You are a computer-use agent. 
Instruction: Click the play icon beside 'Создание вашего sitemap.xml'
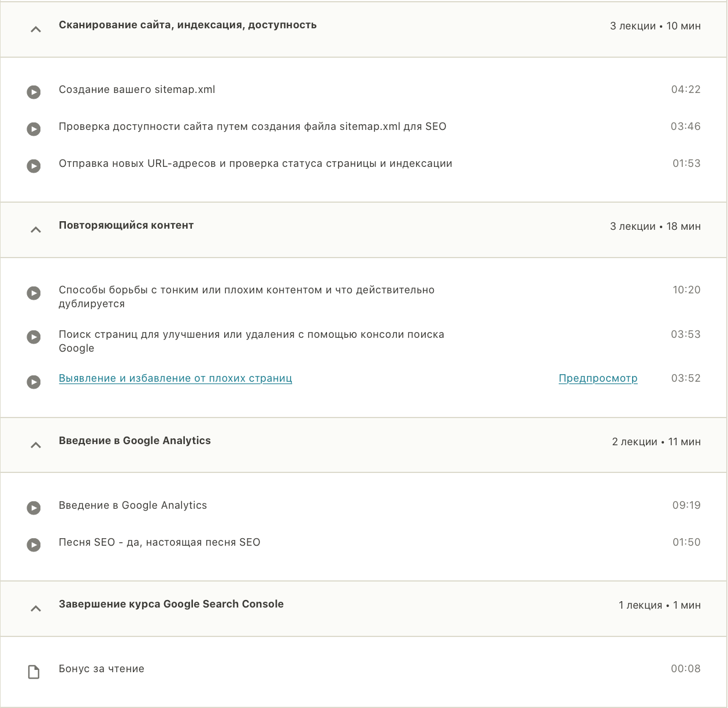(34, 92)
